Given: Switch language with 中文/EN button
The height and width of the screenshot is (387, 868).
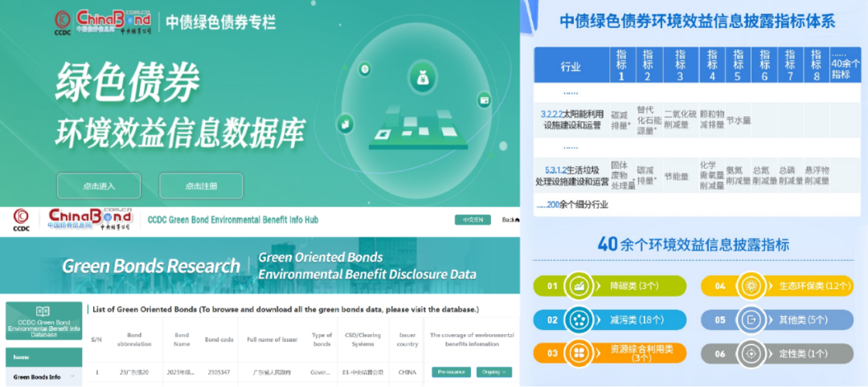Looking at the screenshot, I should point(473,220).
